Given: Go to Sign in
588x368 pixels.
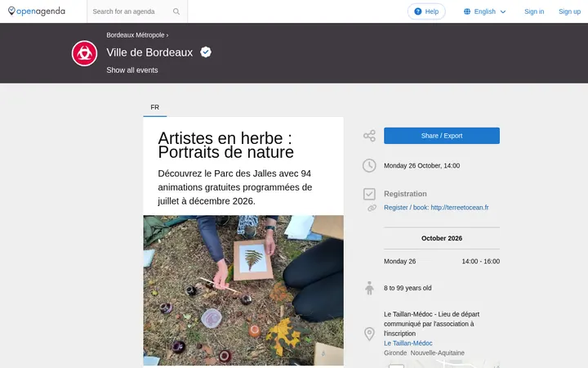Looking at the screenshot, I should pos(534,11).
